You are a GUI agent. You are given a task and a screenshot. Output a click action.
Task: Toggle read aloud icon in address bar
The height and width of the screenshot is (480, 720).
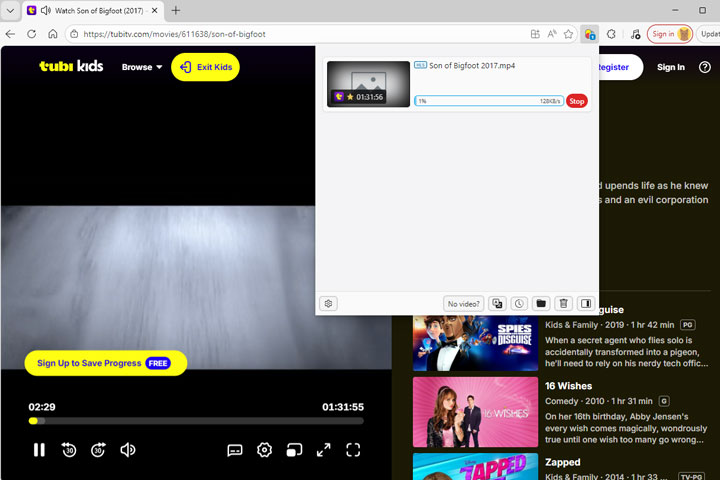pos(552,34)
